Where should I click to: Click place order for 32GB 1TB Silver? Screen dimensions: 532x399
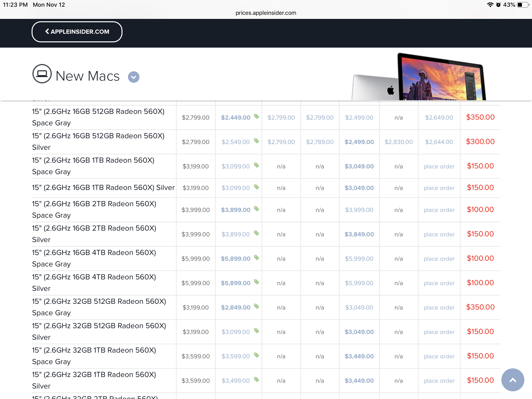click(439, 381)
